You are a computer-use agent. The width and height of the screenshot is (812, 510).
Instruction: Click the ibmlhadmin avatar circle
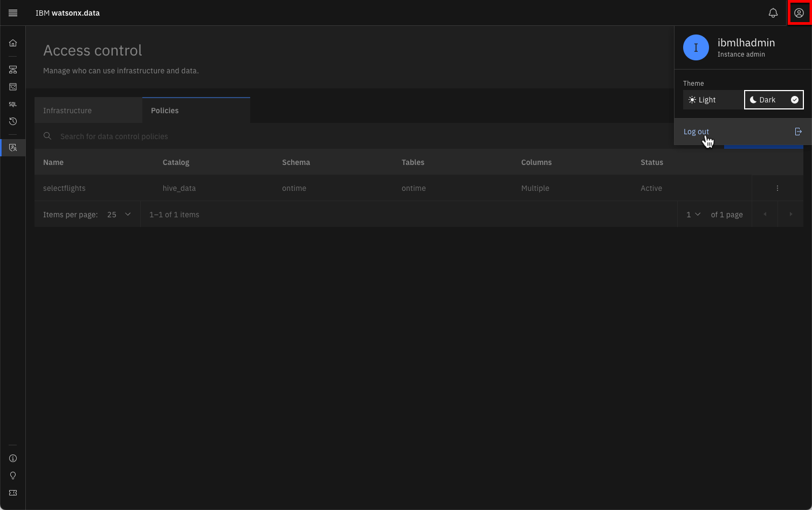click(696, 47)
